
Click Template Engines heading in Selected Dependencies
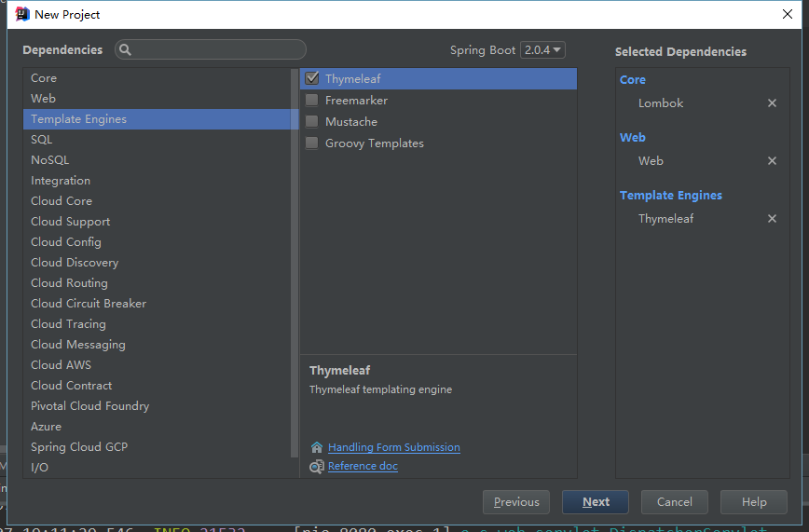coord(671,196)
